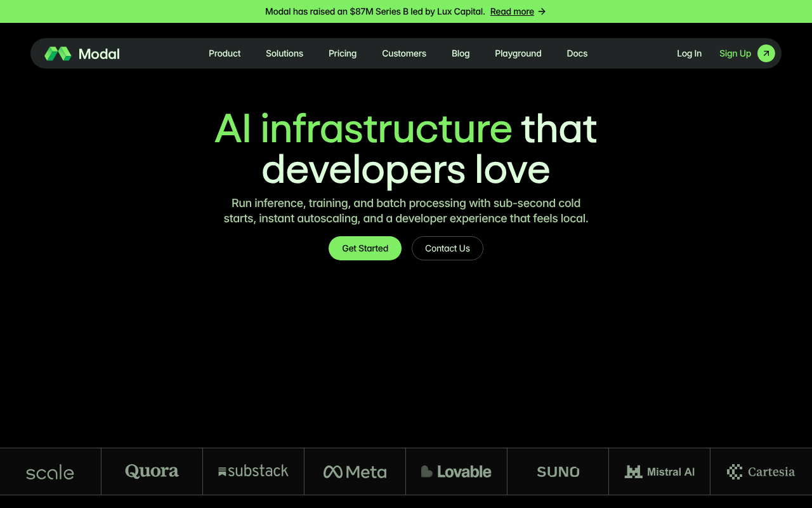This screenshot has width=812, height=508.
Task: Open the Product menu
Action: pyautogui.click(x=225, y=53)
